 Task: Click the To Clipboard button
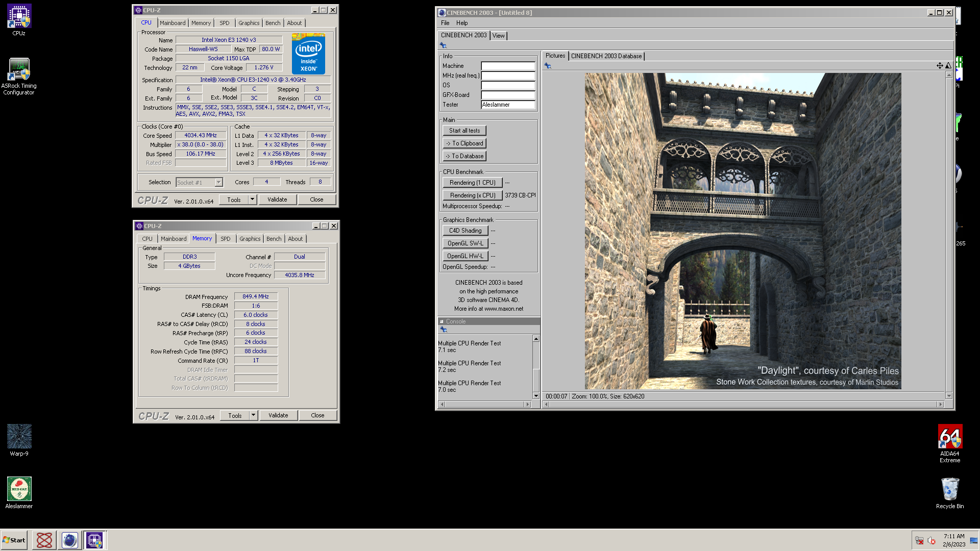coord(464,143)
